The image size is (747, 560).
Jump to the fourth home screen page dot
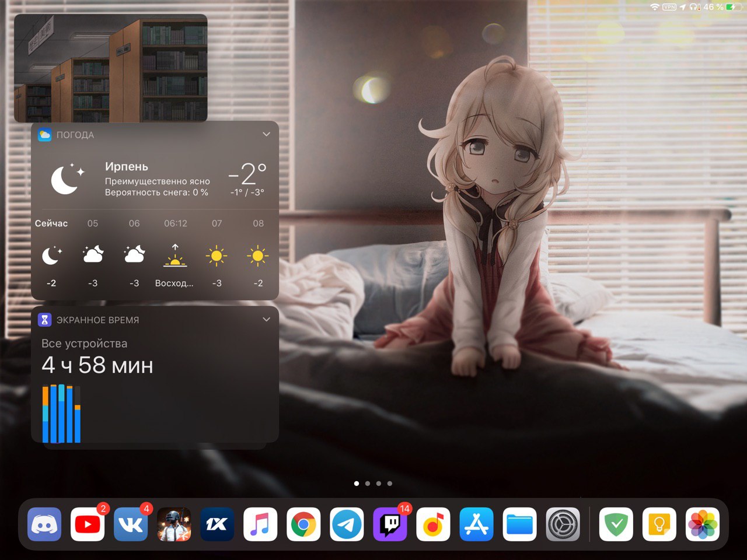pyautogui.click(x=389, y=483)
